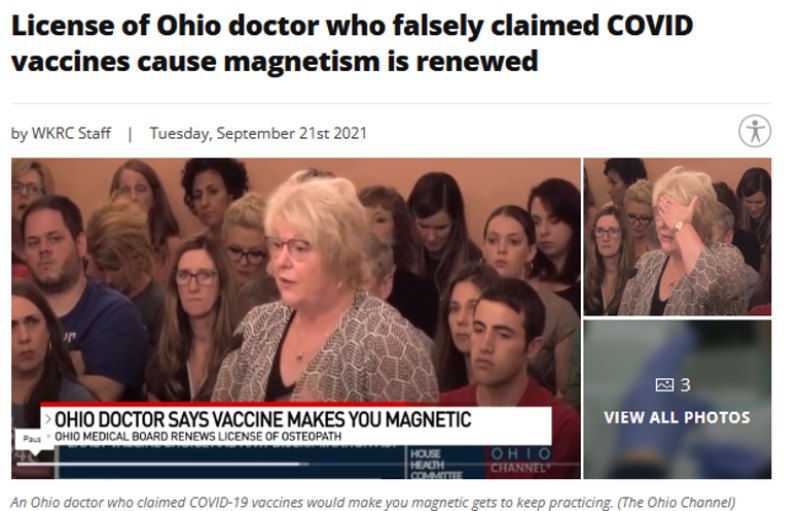Click the Tuesday, September 21st 2021 date

[x=258, y=133]
